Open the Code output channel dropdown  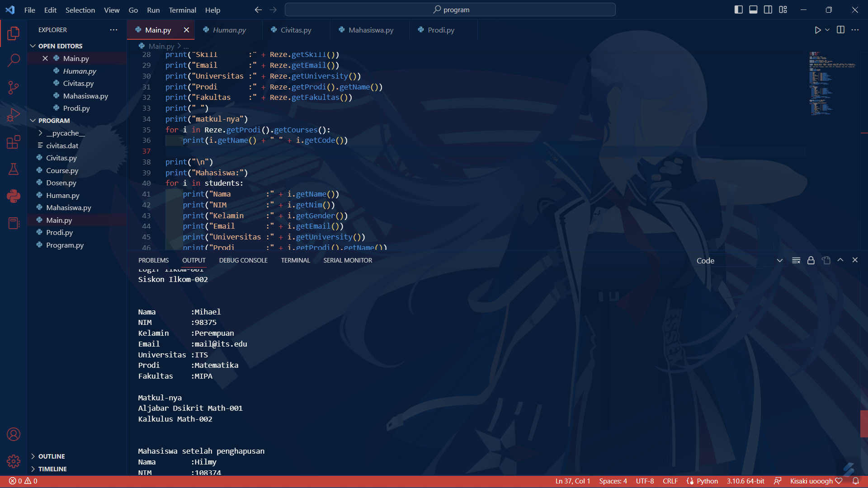(x=740, y=260)
